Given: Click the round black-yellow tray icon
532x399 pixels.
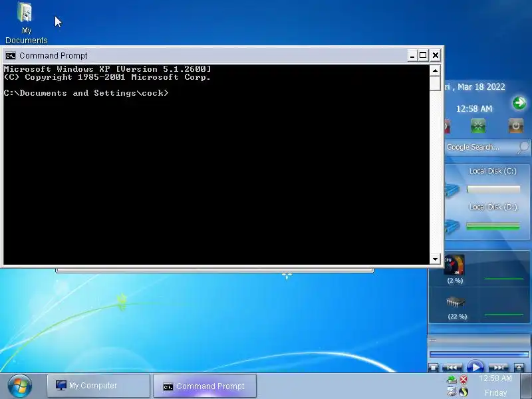Looking at the screenshot, I should pos(464,392).
